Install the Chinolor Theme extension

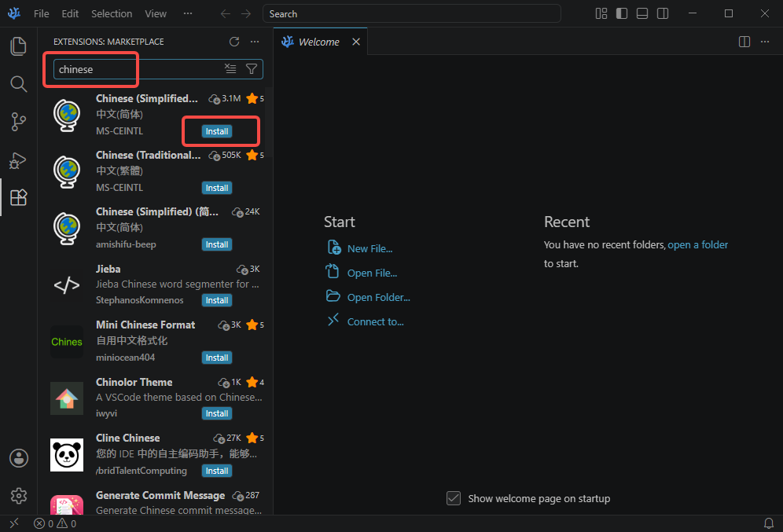point(217,413)
